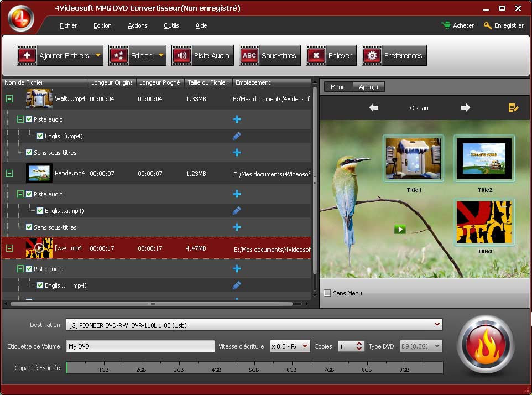Open Vitesse d'écriture speed dropdown
This screenshot has width=532, height=395.
[305, 346]
